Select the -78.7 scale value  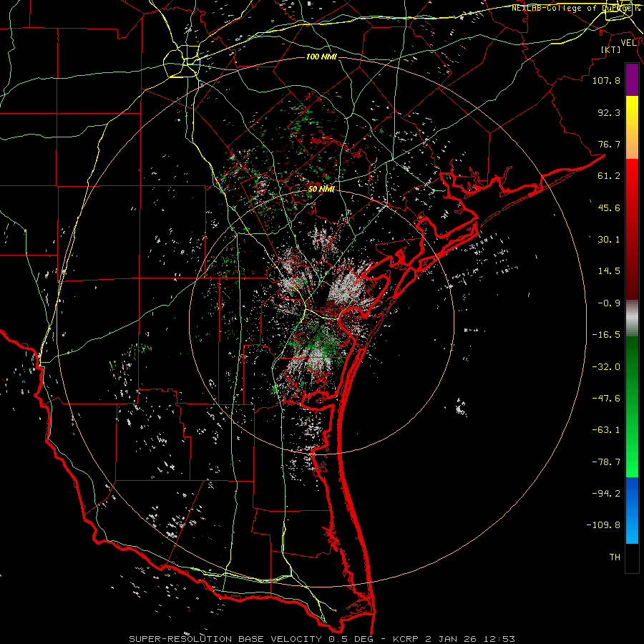click(606, 462)
